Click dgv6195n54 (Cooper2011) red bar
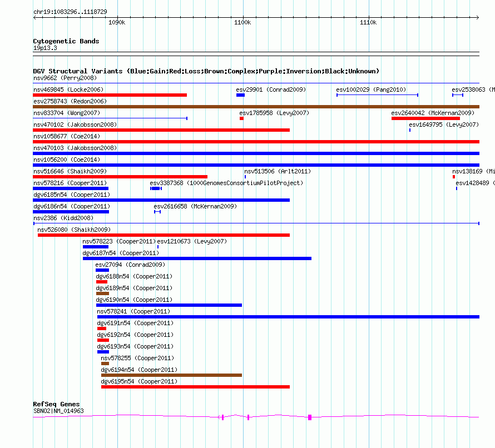 coord(195,387)
